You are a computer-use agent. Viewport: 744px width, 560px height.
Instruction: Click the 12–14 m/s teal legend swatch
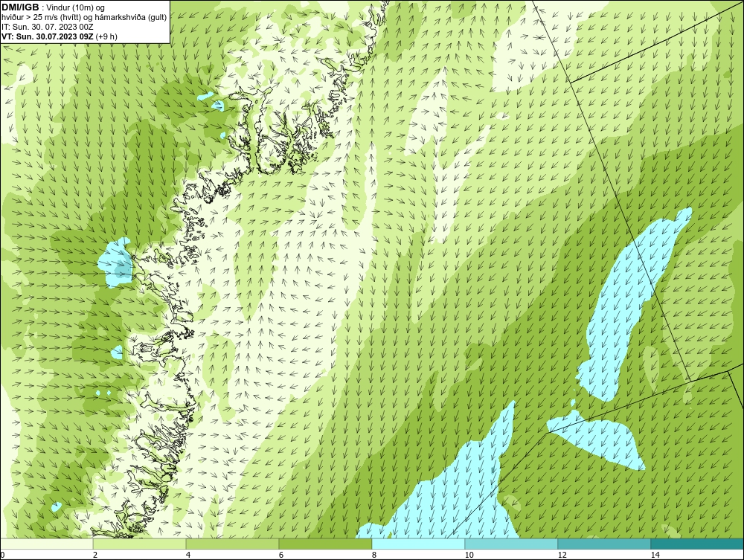pyautogui.click(x=604, y=544)
